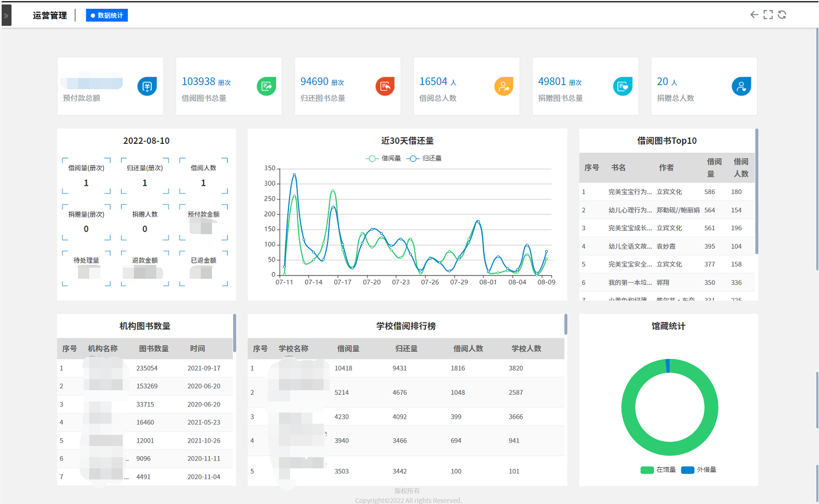Click the green 借阅图书总量 card icon
This screenshot has height=504, width=819.
pos(266,86)
